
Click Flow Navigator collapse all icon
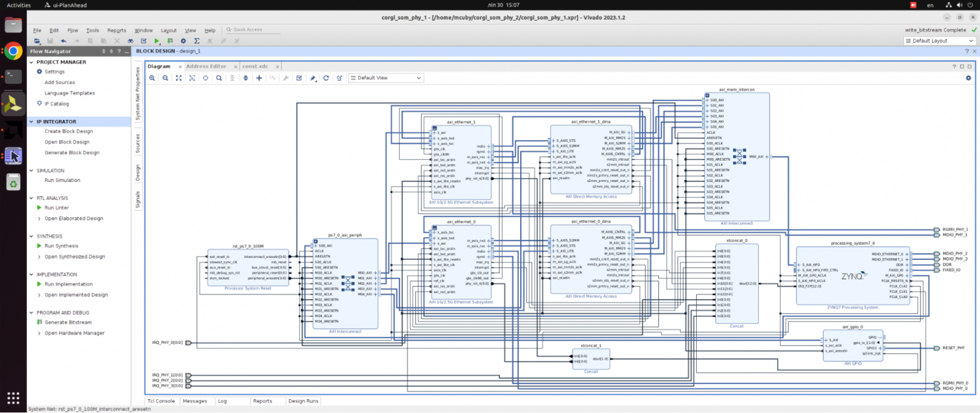[x=104, y=51]
